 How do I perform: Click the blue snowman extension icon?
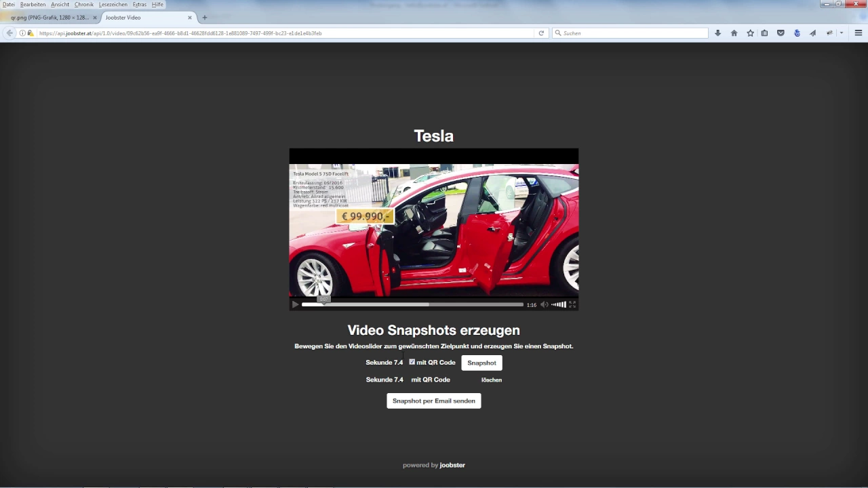pyautogui.click(x=797, y=33)
